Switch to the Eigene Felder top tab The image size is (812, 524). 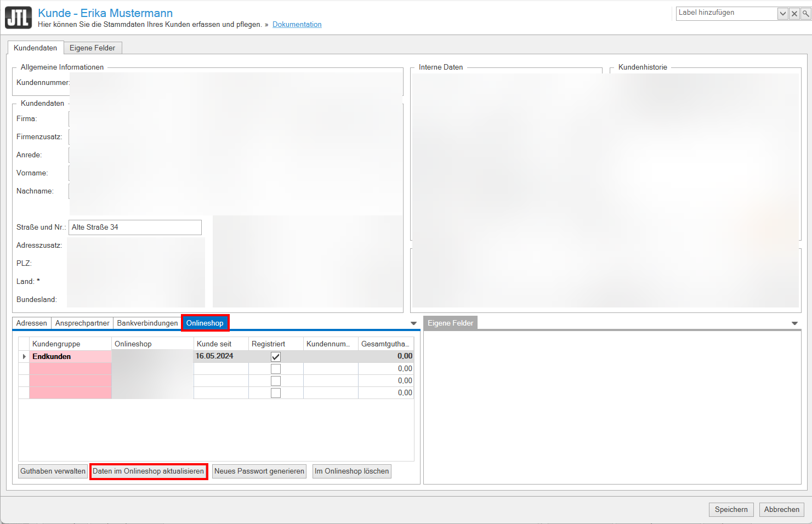pyautogui.click(x=92, y=48)
